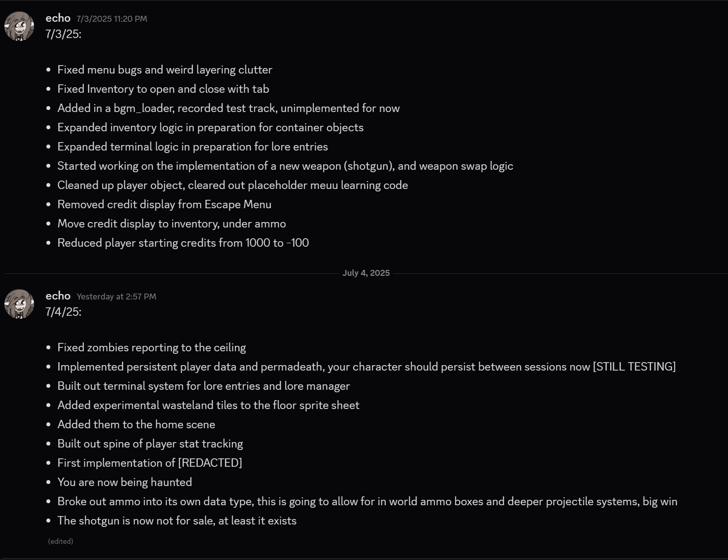The image size is (728, 560).
Task: Click the Yesterday at 2:57 PM timestamp
Action: click(116, 297)
